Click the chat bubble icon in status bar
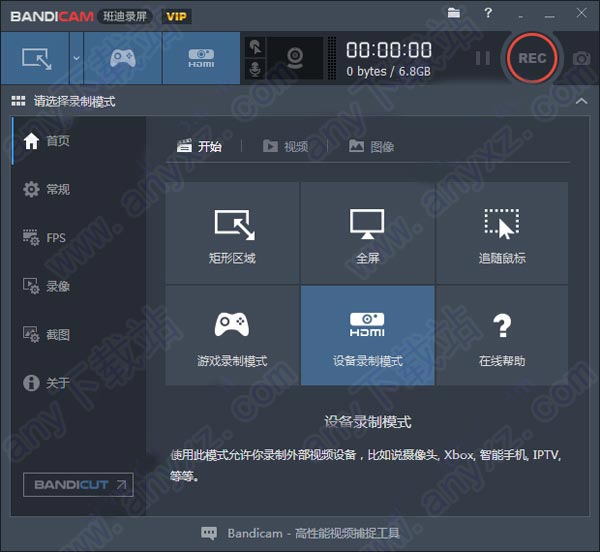Screen dimensions: 600x552 click(x=209, y=533)
